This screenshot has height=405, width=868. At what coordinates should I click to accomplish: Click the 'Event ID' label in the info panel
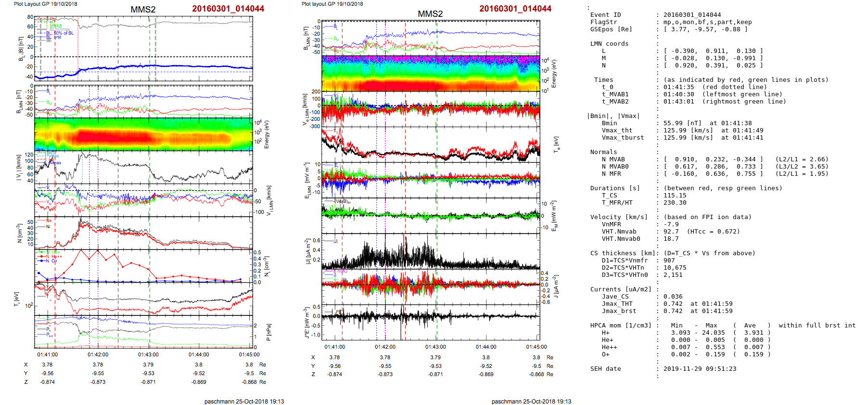click(605, 15)
